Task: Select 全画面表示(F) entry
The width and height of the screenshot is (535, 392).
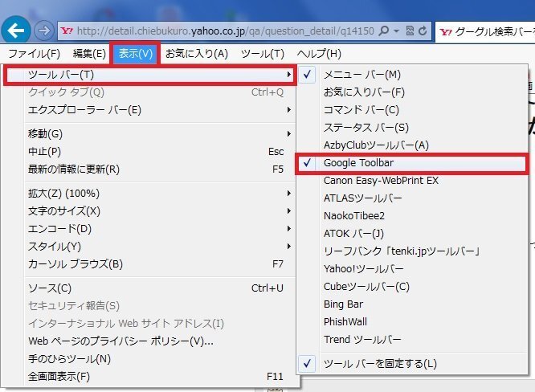Action: [150, 377]
